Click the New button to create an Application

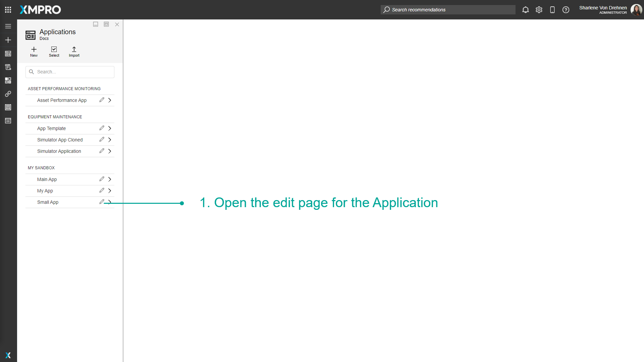coord(34,51)
